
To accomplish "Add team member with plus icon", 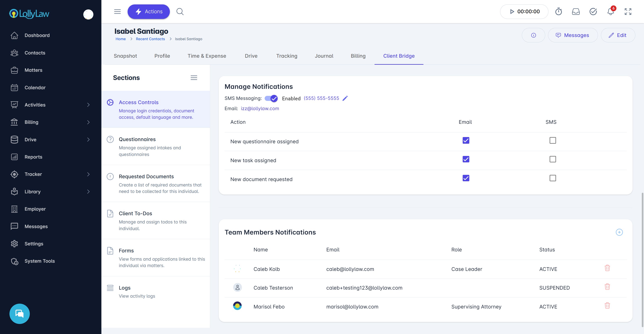I will point(619,232).
